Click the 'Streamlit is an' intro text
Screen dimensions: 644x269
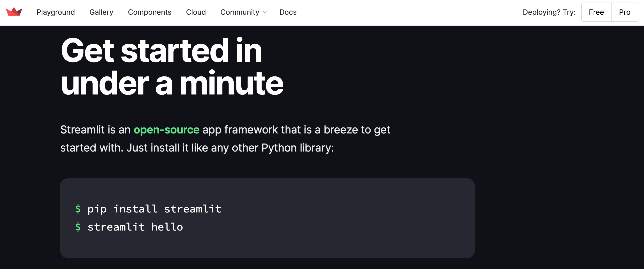[x=95, y=130]
